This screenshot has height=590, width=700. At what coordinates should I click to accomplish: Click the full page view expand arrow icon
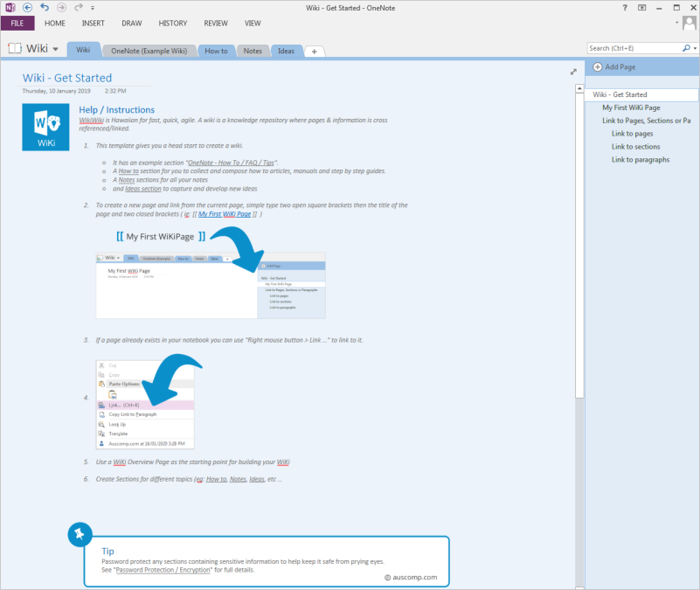[573, 72]
